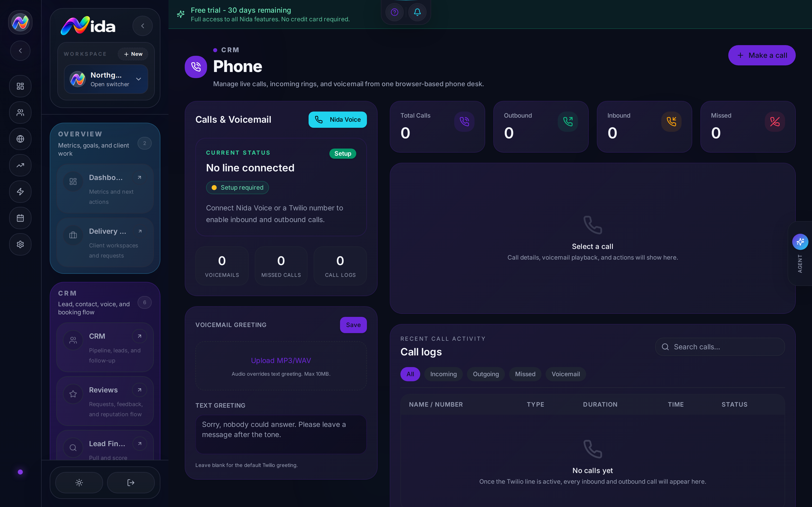Open the lightning bolt automation icon
This screenshot has width=812, height=507.
pyautogui.click(x=21, y=191)
